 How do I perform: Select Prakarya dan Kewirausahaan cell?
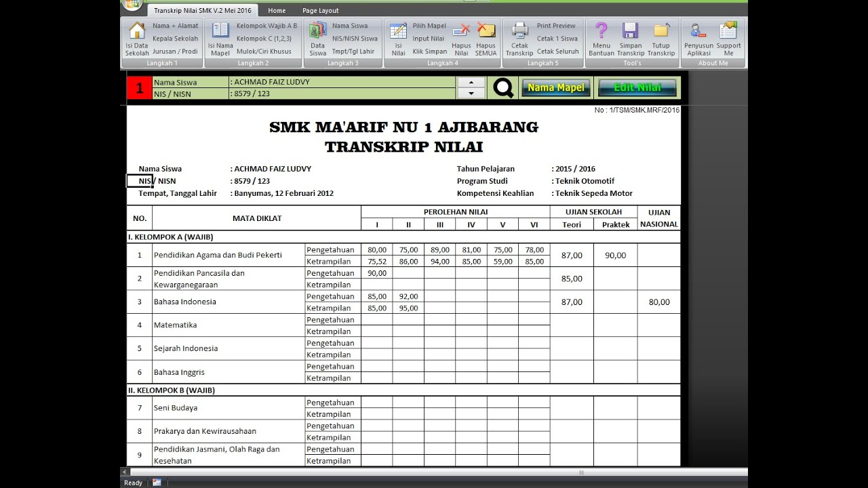229,431
